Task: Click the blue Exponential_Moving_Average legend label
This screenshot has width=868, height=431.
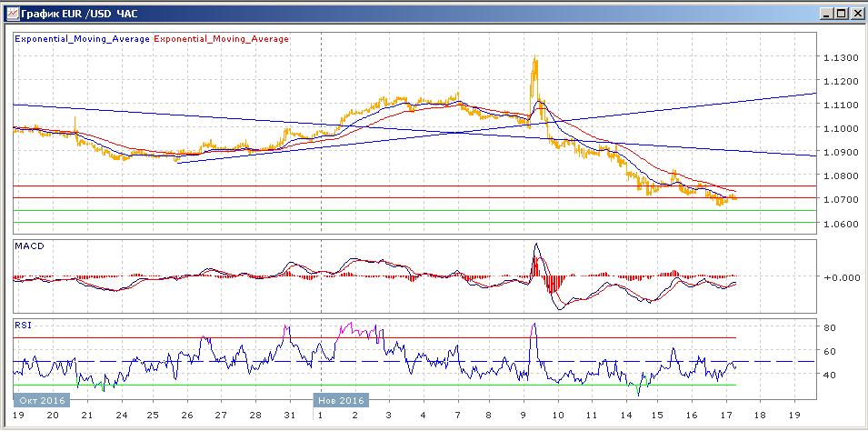Action: (x=83, y=39)
